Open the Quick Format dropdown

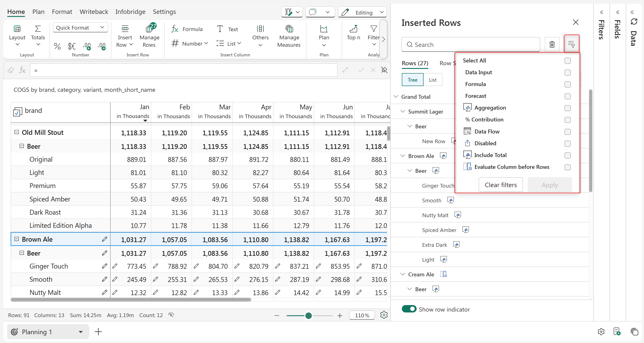point(80,28)
